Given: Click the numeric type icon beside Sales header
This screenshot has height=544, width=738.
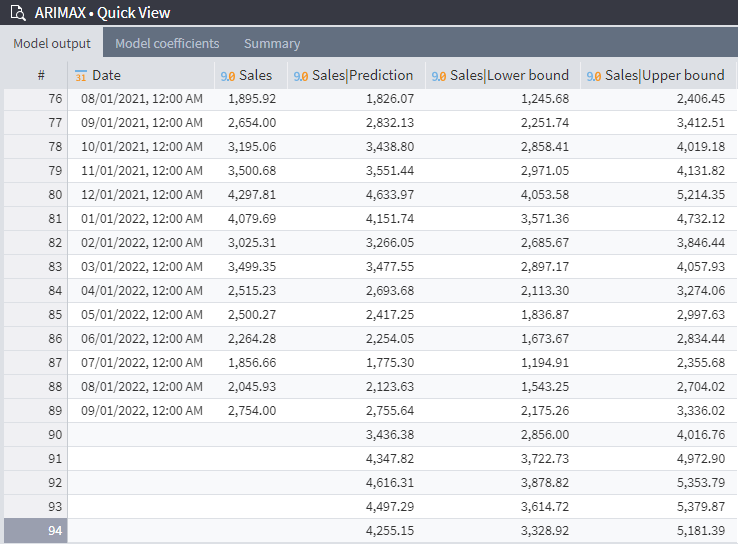Looking at the screenshot, I should 228,76.
